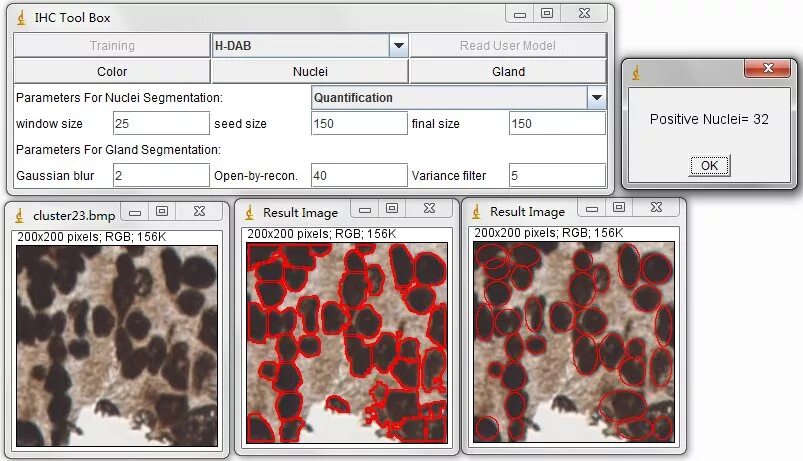This screenshot has width=803, height=461.
Task: Click the right Result Image microscope icon
Action: click(x=476, y=212)
